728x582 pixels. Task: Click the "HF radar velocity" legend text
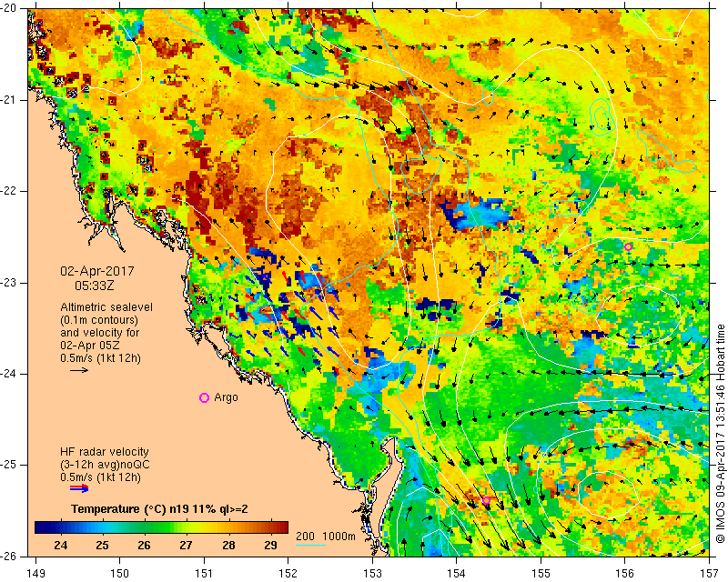point(105,451)
